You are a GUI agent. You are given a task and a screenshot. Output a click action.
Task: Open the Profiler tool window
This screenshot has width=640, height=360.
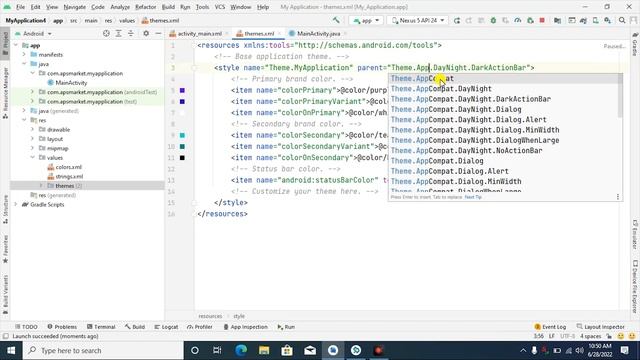pos(200,327)
